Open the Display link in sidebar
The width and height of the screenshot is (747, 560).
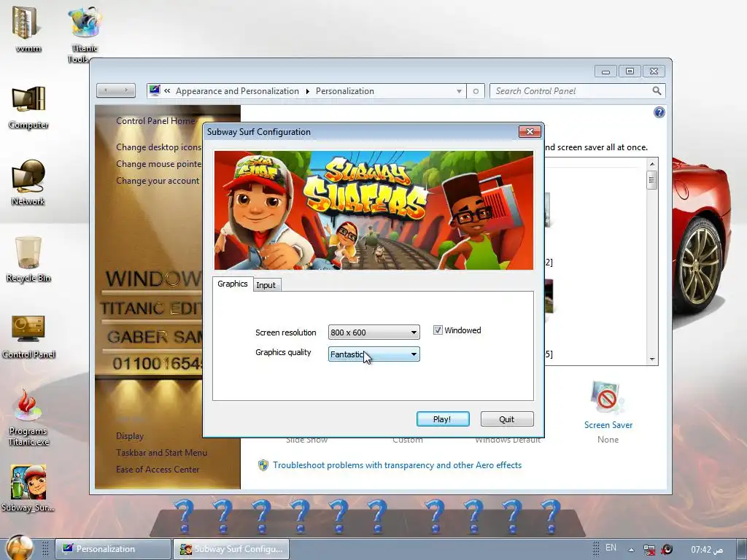click(130, 436)
